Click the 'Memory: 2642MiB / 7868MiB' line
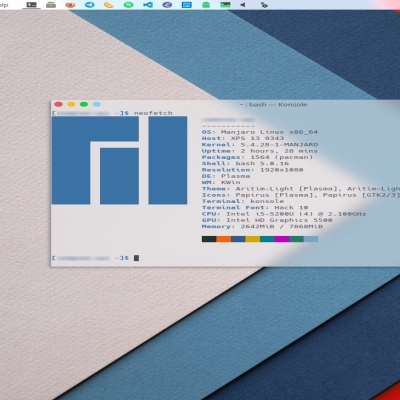 (262, 227)
